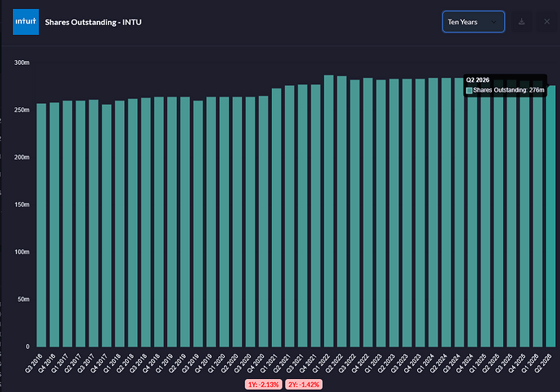The image size is (560, 392).
Task: Select the 'Shares Outstanding - INTU' title
Action: [93, 22]
